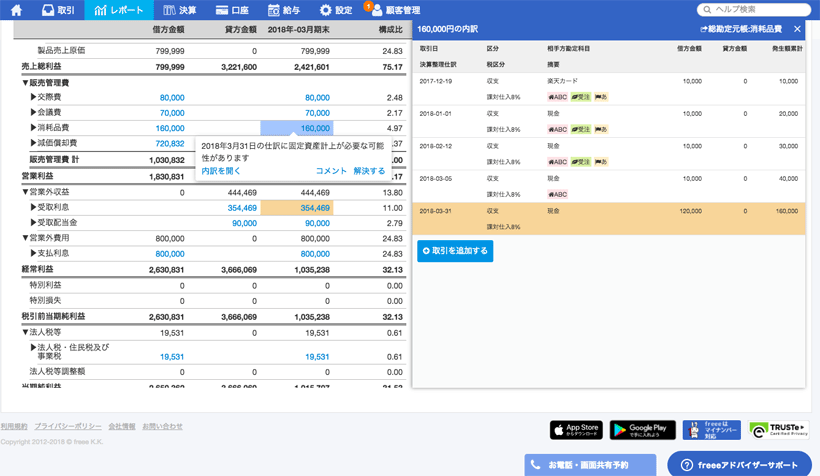Screen dimensions: 820x476
Task: Expand the 交際費 row
Action: point(33,98)
